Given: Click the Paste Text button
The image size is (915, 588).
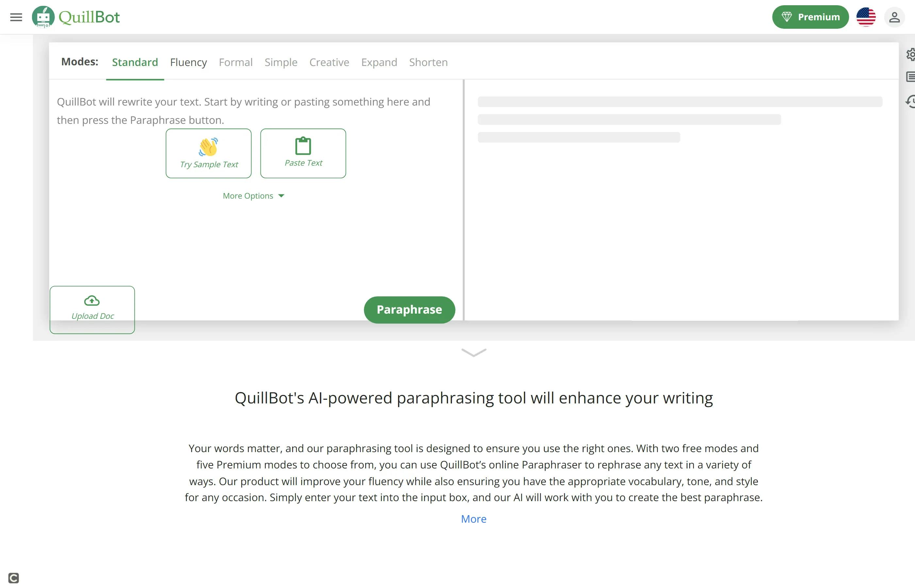Looking at the screenshot, I should coord(303,153).
